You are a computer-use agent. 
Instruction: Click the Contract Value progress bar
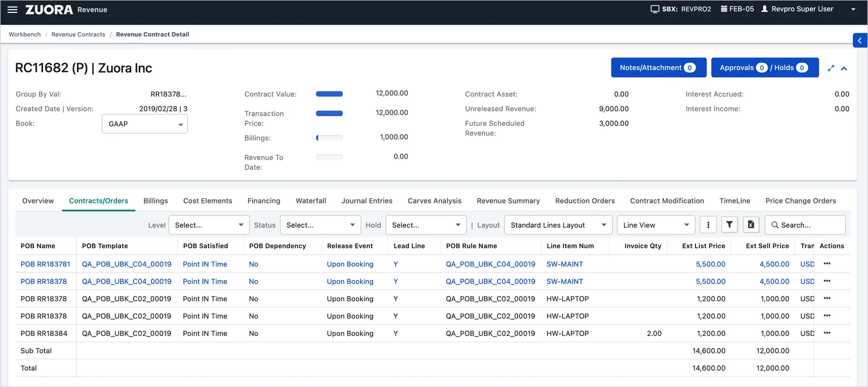329,94
